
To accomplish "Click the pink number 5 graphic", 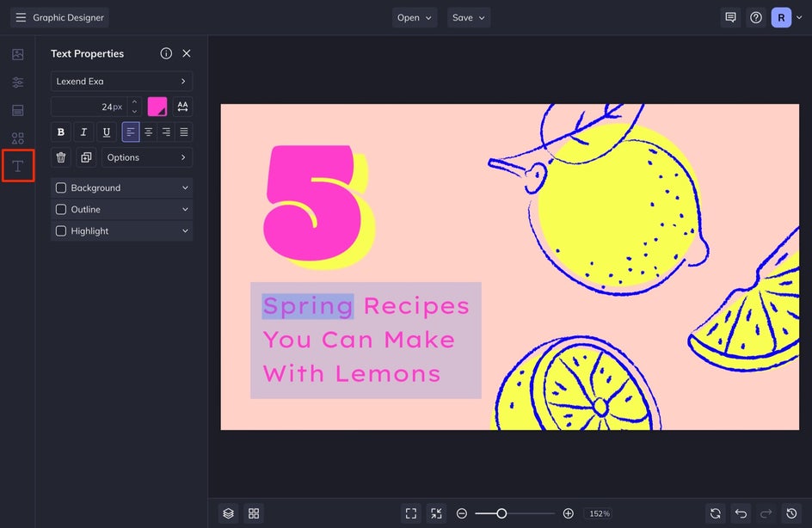I will click(x=313, y=203).
